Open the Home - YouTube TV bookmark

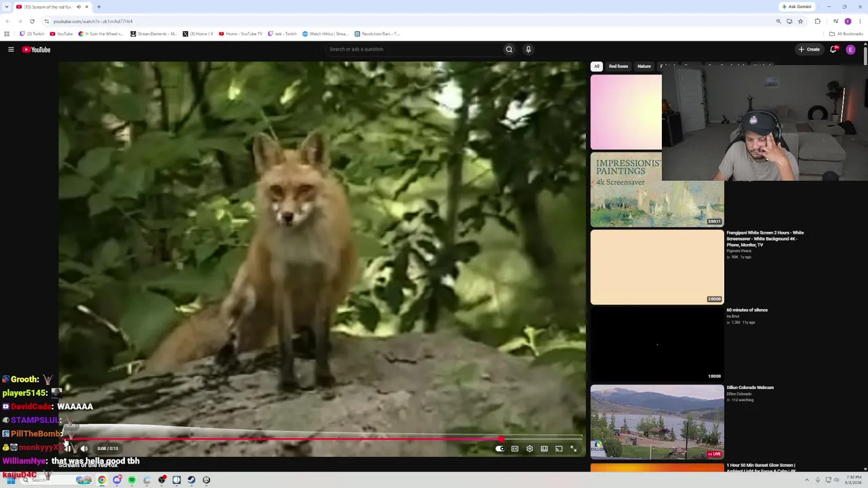click(x=241, y=34)
